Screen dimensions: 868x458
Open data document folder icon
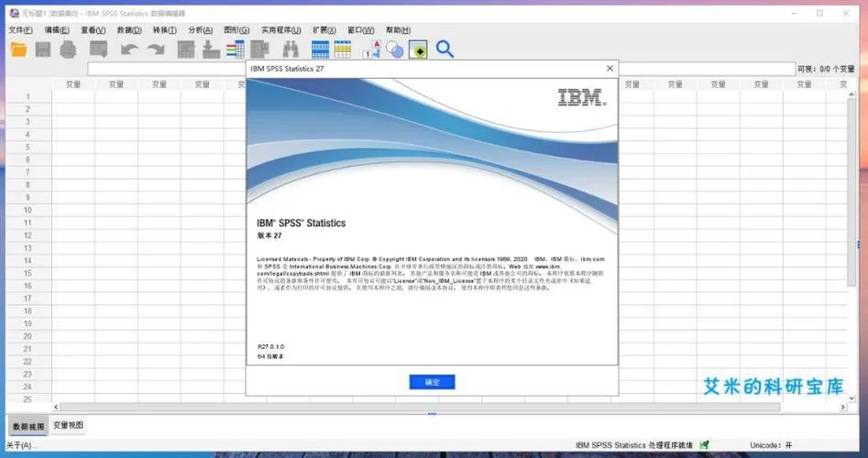click(x=19, y=49)
